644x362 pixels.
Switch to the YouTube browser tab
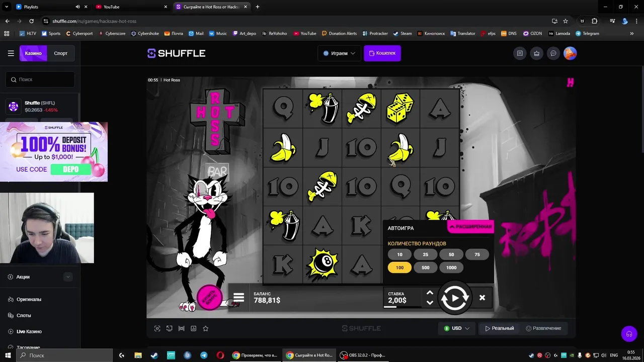[131, 7]
